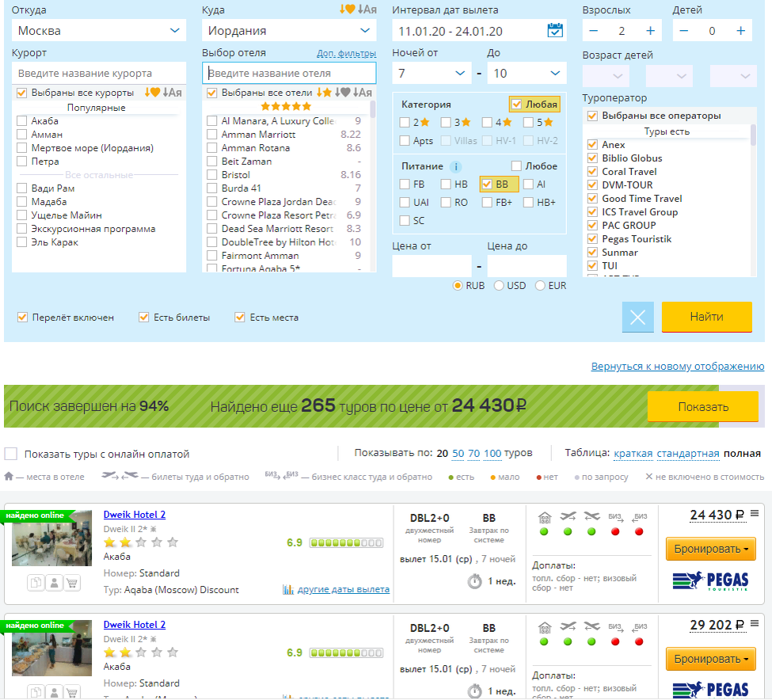Show 70 tours per page
The width and height of the screenshot is (772, 700).
click(473, 454)
